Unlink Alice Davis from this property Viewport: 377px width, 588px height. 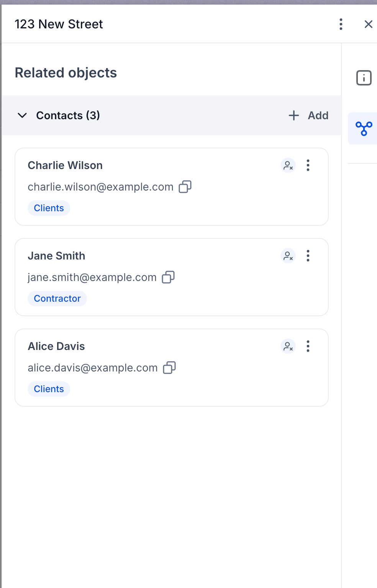[288, 347]
